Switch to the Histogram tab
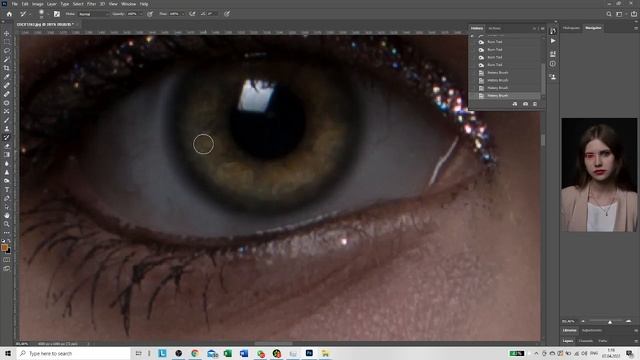The width and height of the screenshot is (640, 360). click(x=571, y=28)
